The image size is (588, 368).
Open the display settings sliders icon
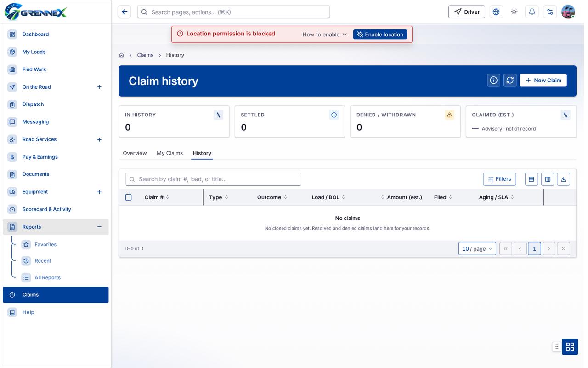click(550, 12)
